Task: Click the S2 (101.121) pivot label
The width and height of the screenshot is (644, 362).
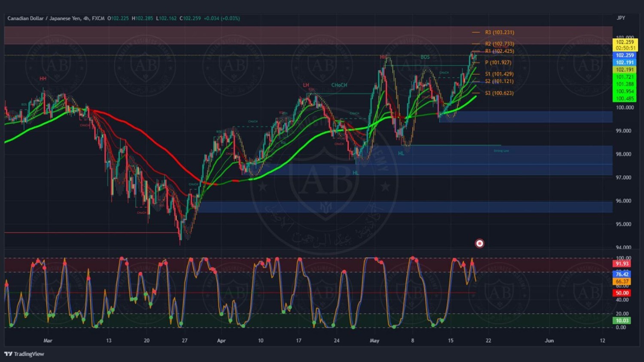Action: pyautogui.click(x=499, y=81)
